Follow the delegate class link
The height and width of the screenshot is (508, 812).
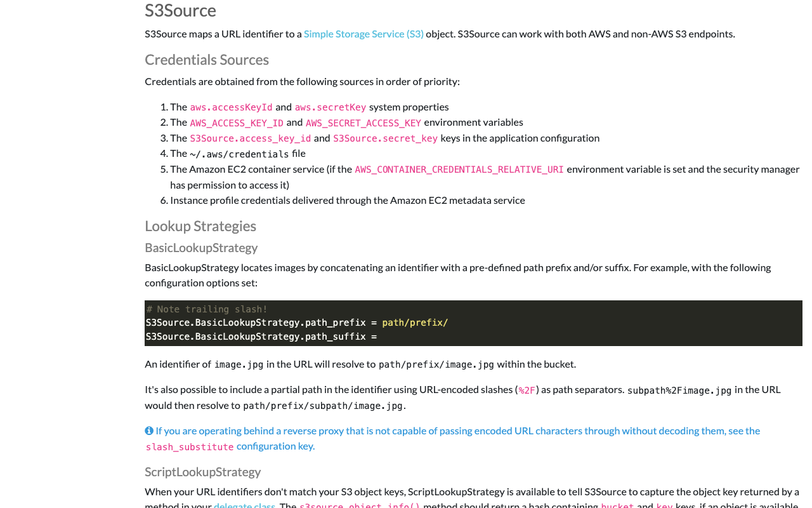tap(244, 505)
